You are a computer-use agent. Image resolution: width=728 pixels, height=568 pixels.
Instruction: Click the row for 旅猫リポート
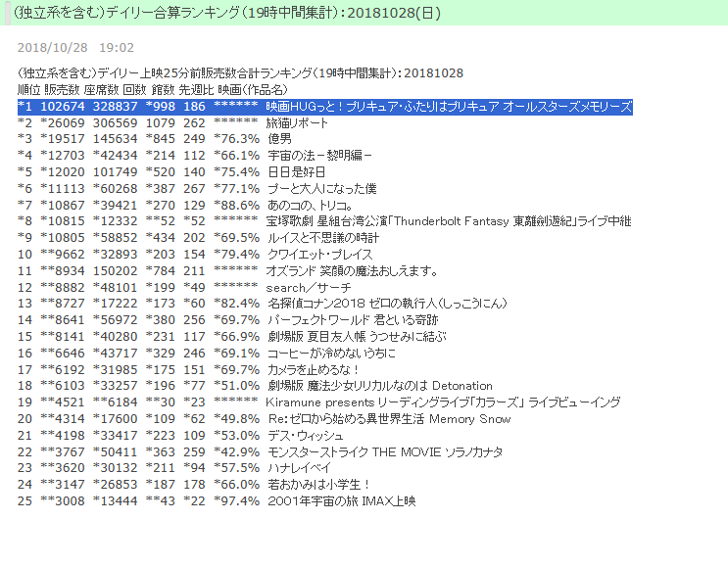172,123
